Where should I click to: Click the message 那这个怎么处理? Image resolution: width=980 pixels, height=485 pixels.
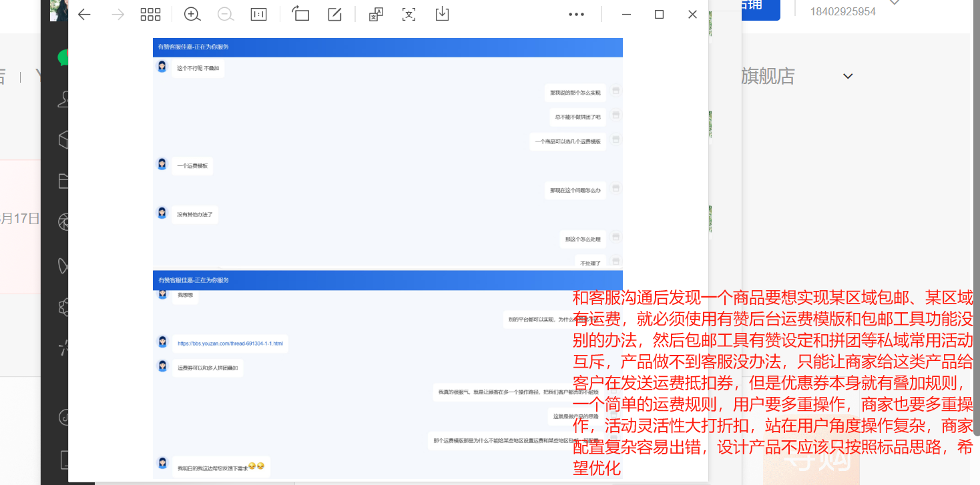click(583, 239)
